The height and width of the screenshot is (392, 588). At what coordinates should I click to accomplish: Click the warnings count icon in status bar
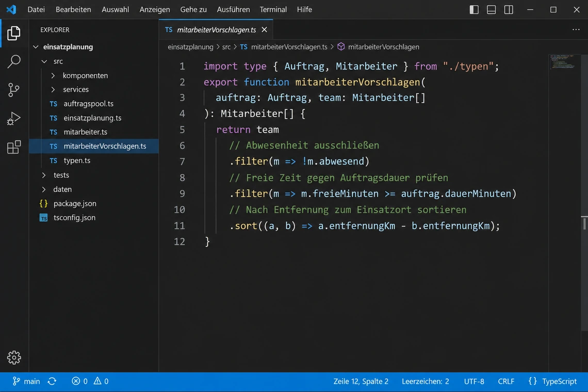point(97,381)
